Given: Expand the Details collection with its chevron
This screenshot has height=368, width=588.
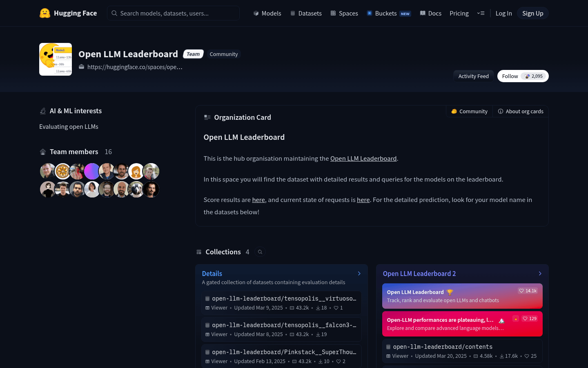Looking at the screenshot, I should pyautogui.click(x=359, y=274).
